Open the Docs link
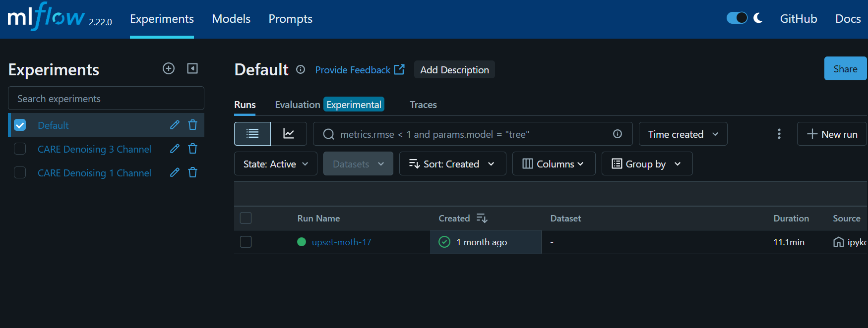This screenshot has width=868, height=328. (x=848, y=19)
